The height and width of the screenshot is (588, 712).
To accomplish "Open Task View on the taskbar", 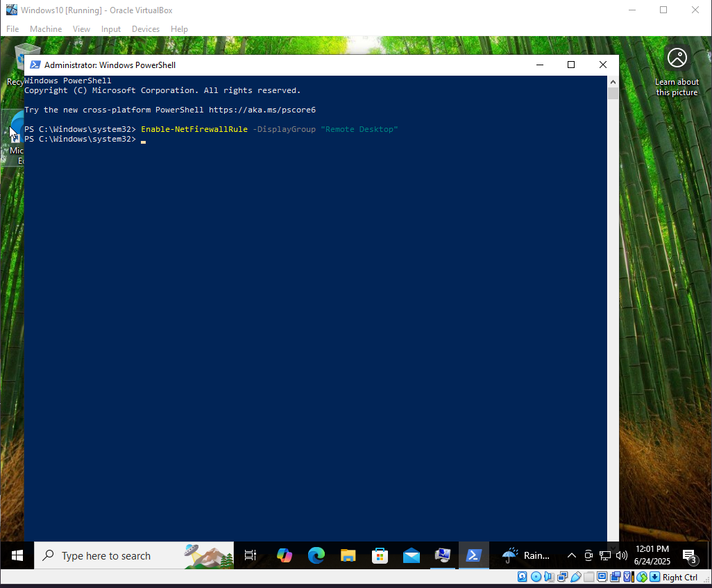I will (251, 555).
